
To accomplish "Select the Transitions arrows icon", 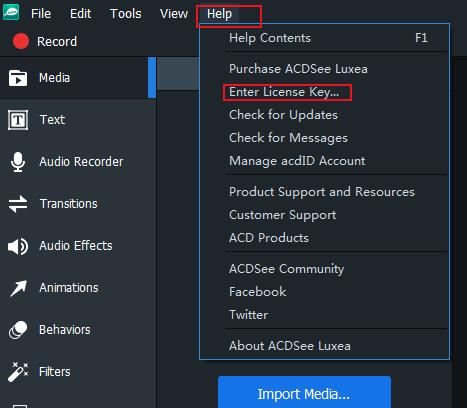I will [x=18, y=204].
